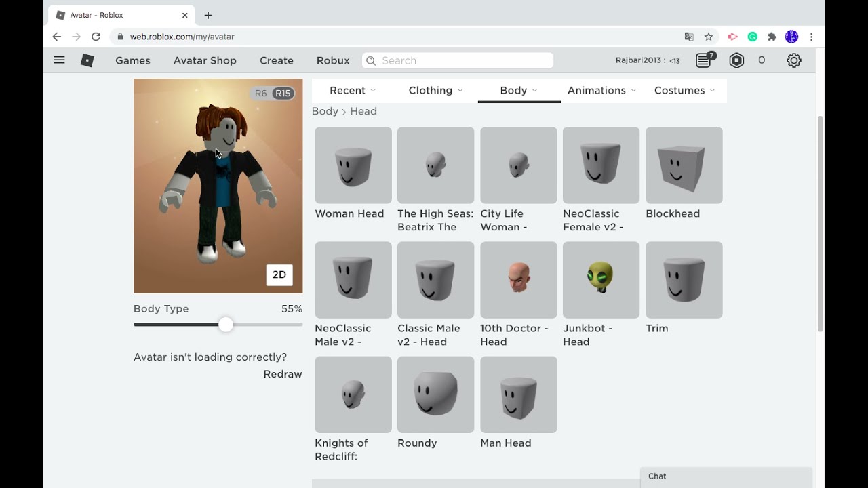
Task: Open the Robux page from navbar
Action: click(x=333, y=60)
